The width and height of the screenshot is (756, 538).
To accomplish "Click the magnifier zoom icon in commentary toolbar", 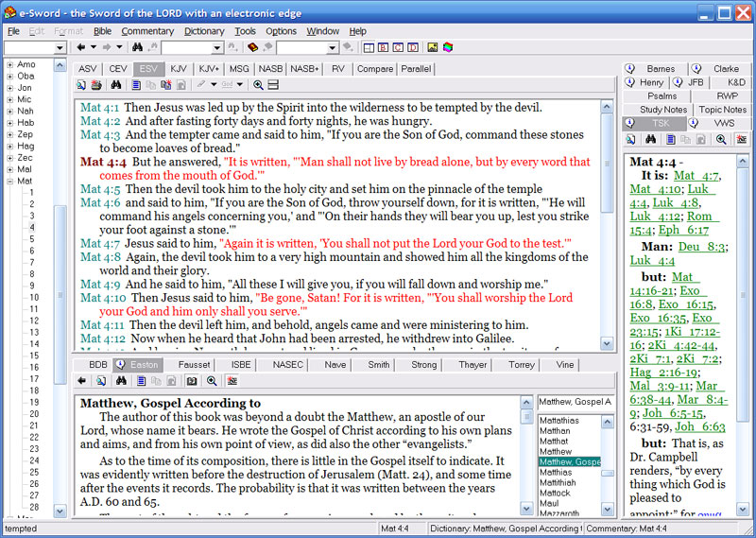I will [x=721, y=139].
